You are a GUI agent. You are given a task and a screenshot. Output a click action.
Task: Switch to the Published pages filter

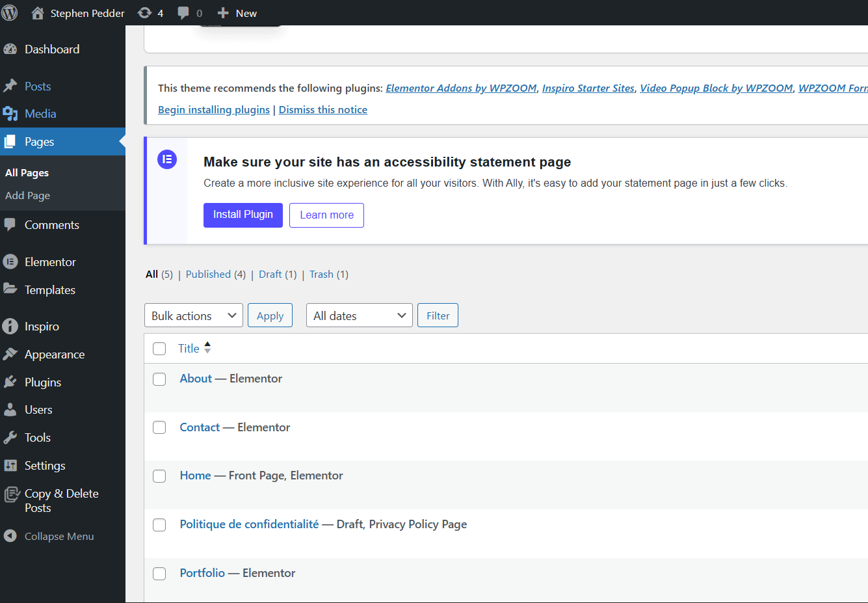[208, 275]
